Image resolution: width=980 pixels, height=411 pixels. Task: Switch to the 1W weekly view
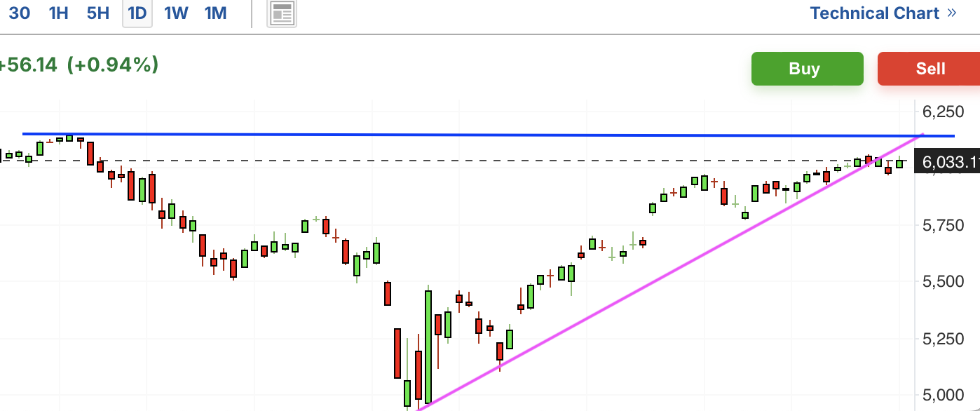click(176, 13)
